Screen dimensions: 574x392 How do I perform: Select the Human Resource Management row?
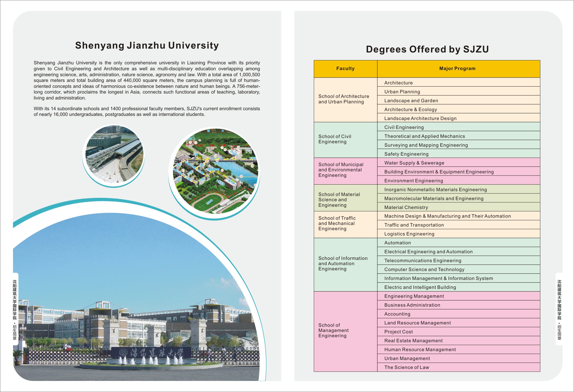[459, 349]
